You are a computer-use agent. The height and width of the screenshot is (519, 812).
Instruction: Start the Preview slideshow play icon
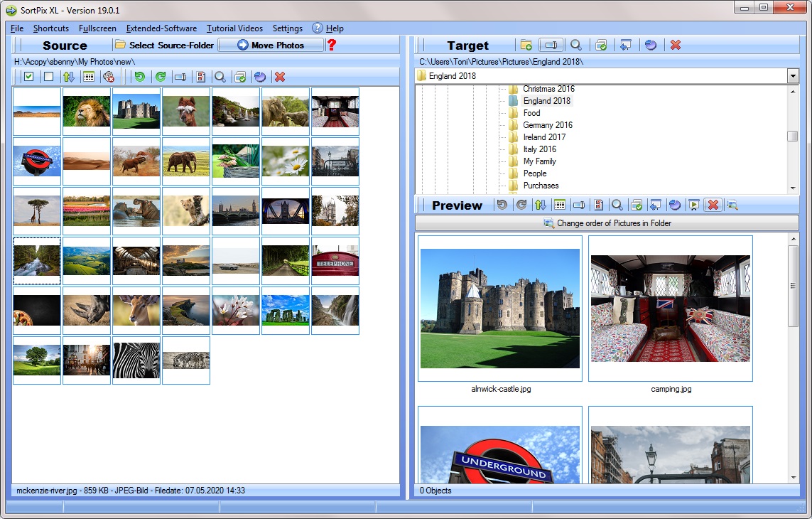point(694,205)
